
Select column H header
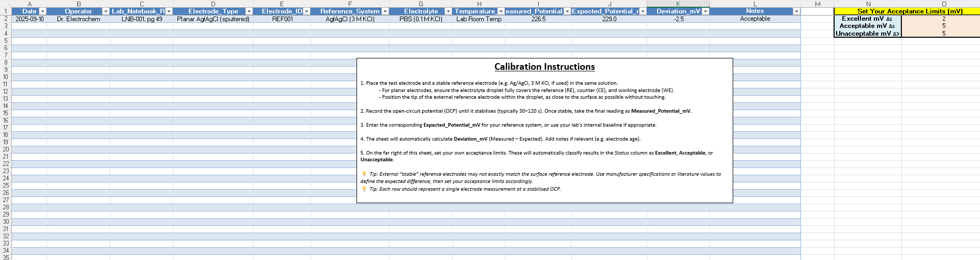[479, 4]
